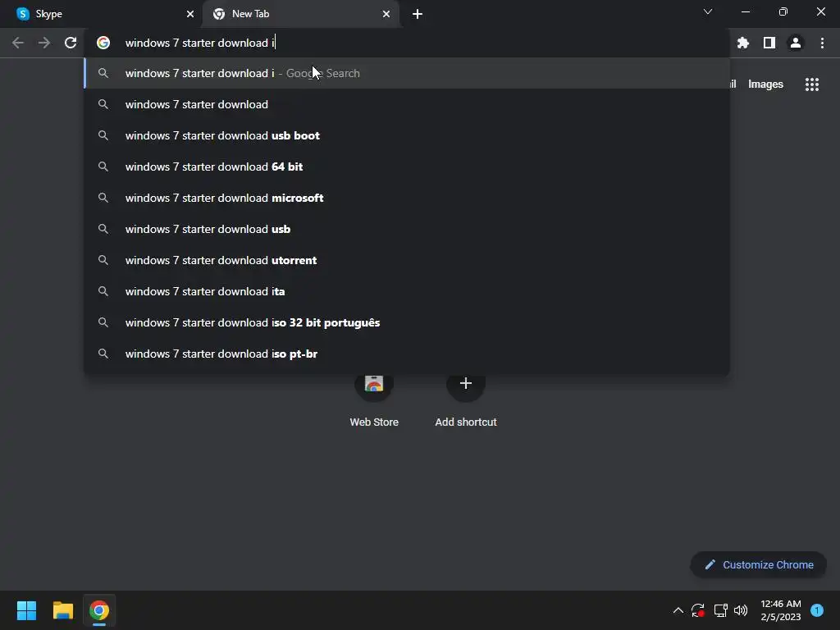Open the Google apps grid
840x630 pixels.
(812, 84)
